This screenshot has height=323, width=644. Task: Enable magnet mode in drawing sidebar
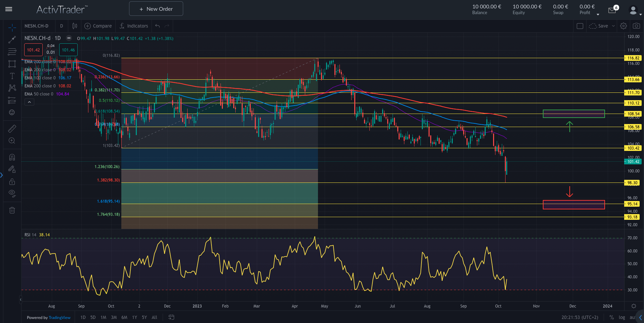pyautogui.click(x=12, y=157)
